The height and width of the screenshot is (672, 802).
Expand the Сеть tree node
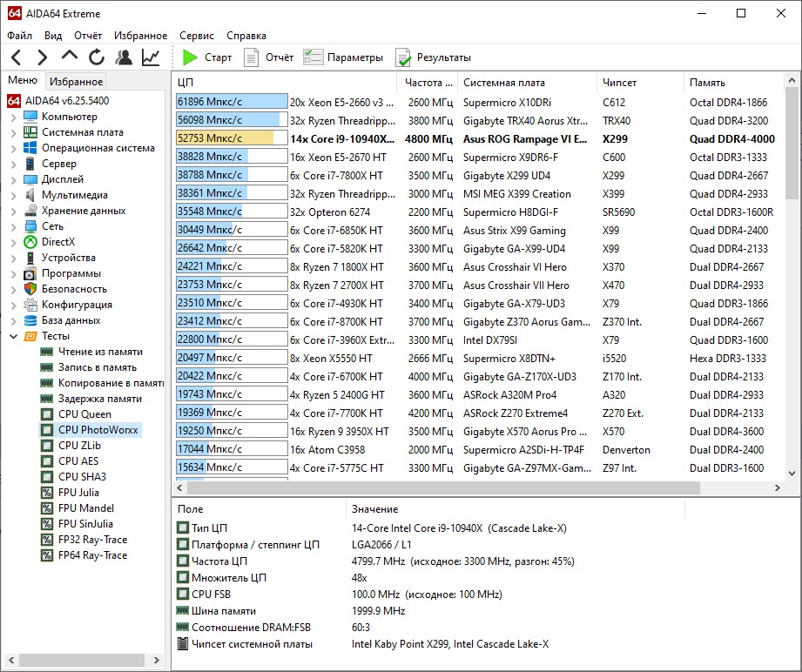(x=14, y=226)
